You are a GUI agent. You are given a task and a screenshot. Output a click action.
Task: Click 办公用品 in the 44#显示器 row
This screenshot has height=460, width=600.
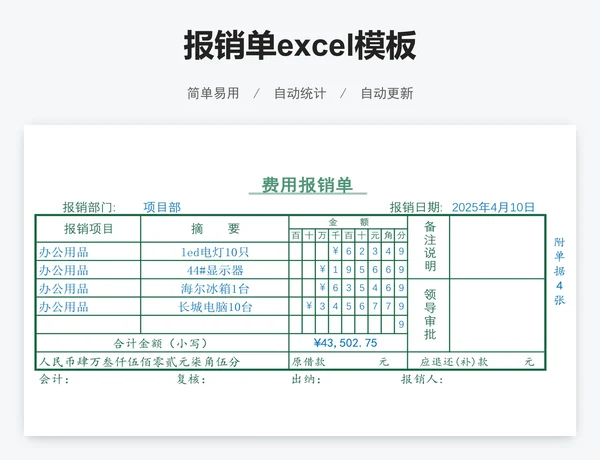[64, 271]
